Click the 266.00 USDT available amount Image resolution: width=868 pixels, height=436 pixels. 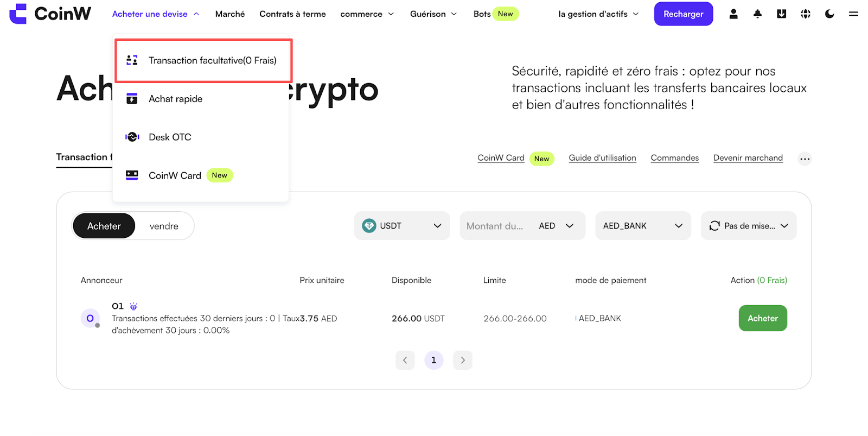(418, 319)
